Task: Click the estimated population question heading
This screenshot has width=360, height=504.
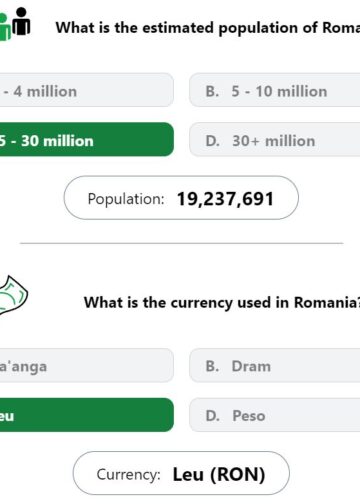Action: tap(208, 28)
